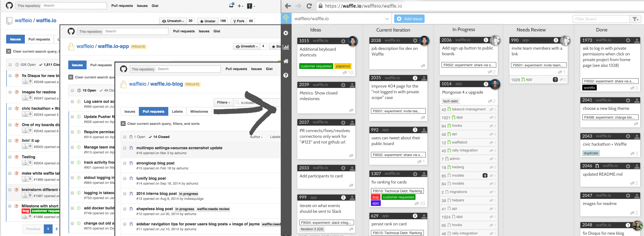The height and width of the screenshot is (236, 644).
Task: Reload the waffle.io browser page
Action: click(309, 6)
